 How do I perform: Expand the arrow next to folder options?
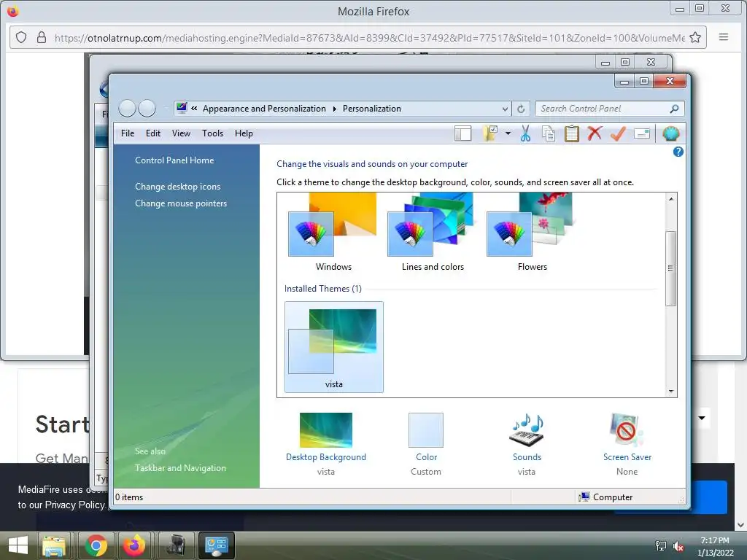tap(508, 134)
